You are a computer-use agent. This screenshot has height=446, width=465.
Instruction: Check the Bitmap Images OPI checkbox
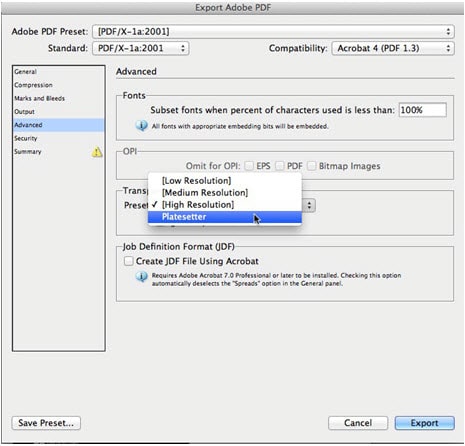tap(311, 166)
